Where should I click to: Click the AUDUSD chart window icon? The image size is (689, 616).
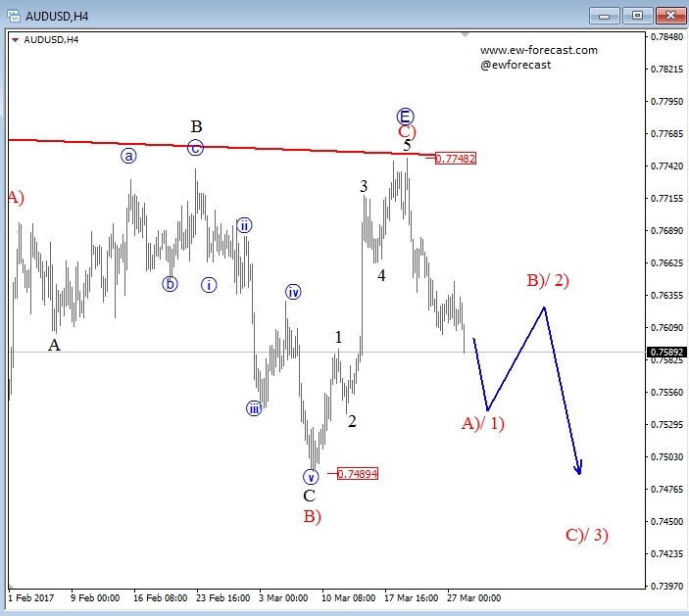tap(14, 17)
